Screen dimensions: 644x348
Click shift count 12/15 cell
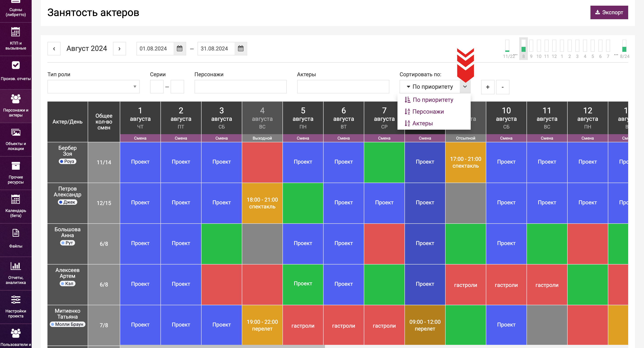click(104, 203)
